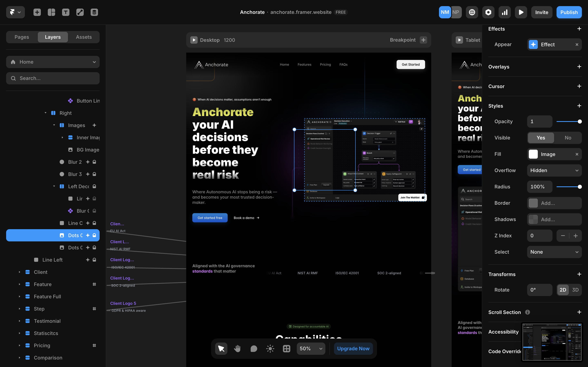The image size is (588, 367).
Task: Toggle dark mode sun icon in bottom toolbar
Action: (x=270, y=349)
